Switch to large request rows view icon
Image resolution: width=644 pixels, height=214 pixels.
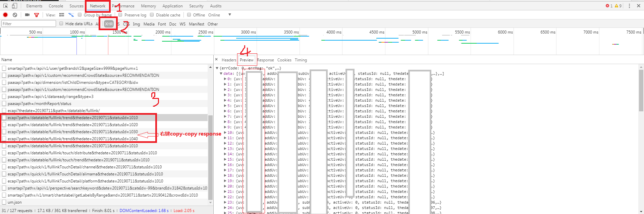point(62,15)
